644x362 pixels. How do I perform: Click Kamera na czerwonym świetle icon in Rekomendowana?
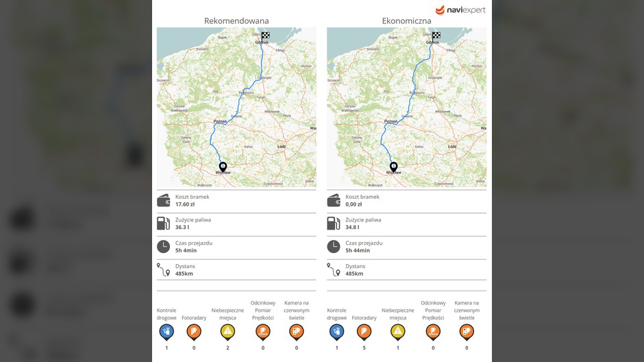point(297,332)
